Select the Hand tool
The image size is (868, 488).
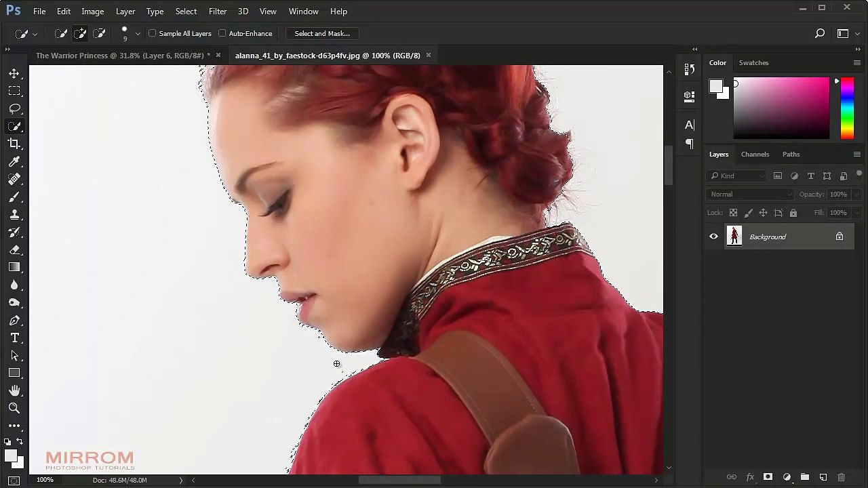(x=14, y=390)
